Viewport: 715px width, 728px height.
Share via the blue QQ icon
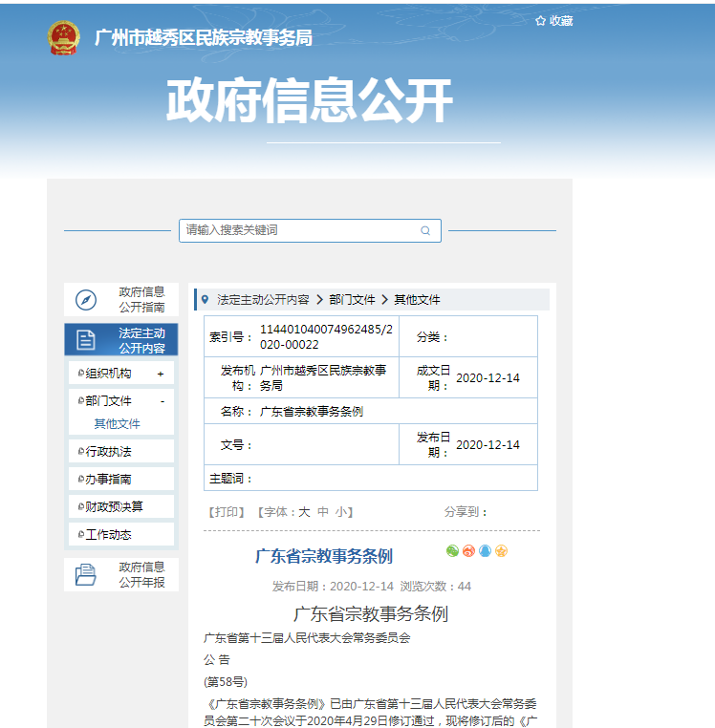[485, 551]
